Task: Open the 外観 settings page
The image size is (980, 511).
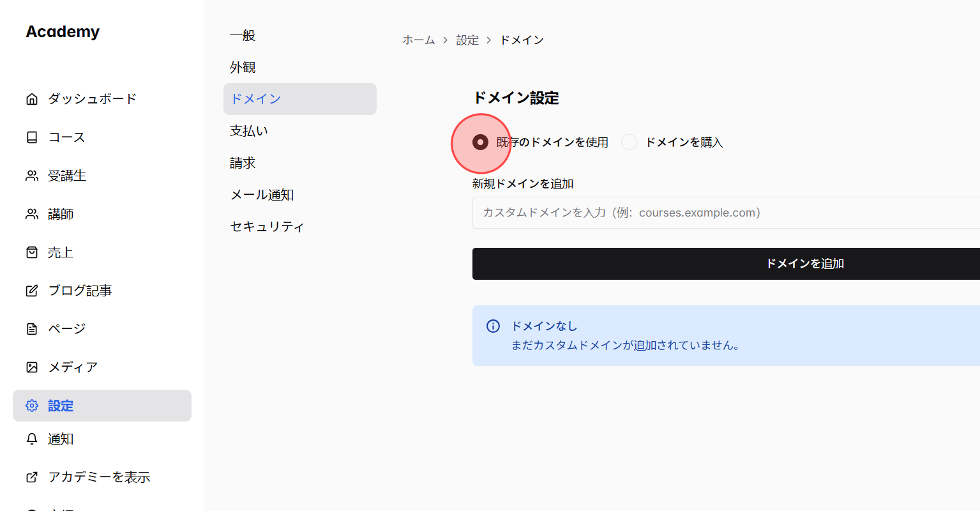Action: 243,67
